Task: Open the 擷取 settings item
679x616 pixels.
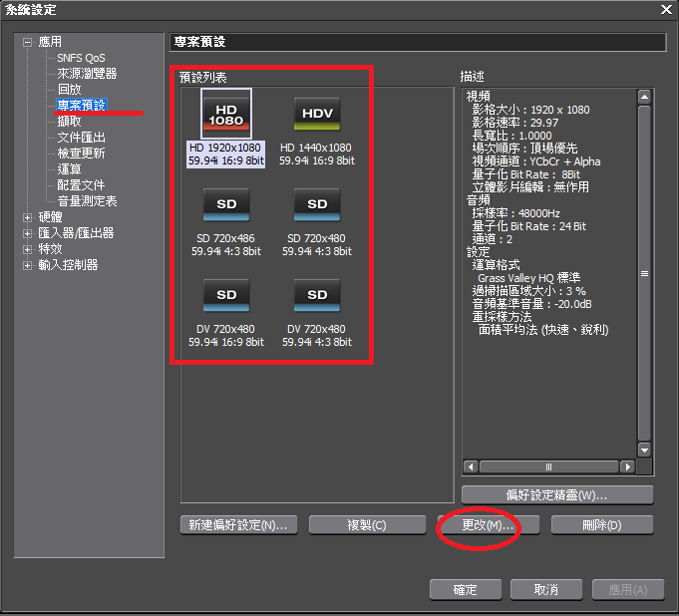Action: [70, 122]
